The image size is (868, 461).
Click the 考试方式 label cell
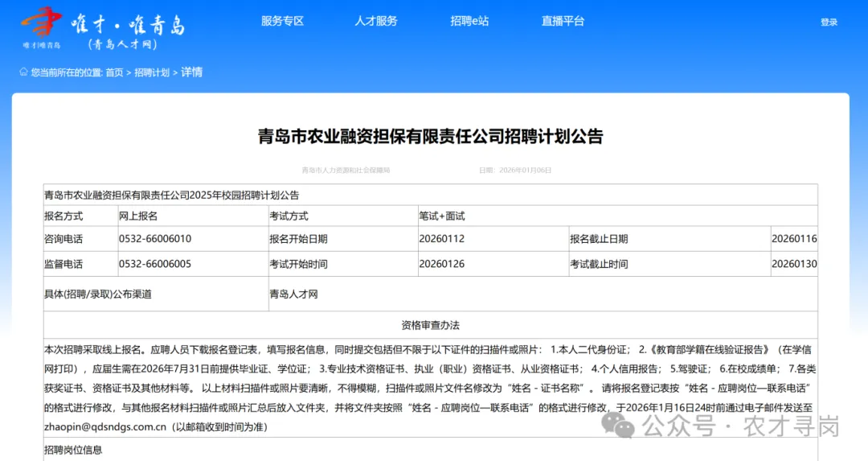[343, 216]
